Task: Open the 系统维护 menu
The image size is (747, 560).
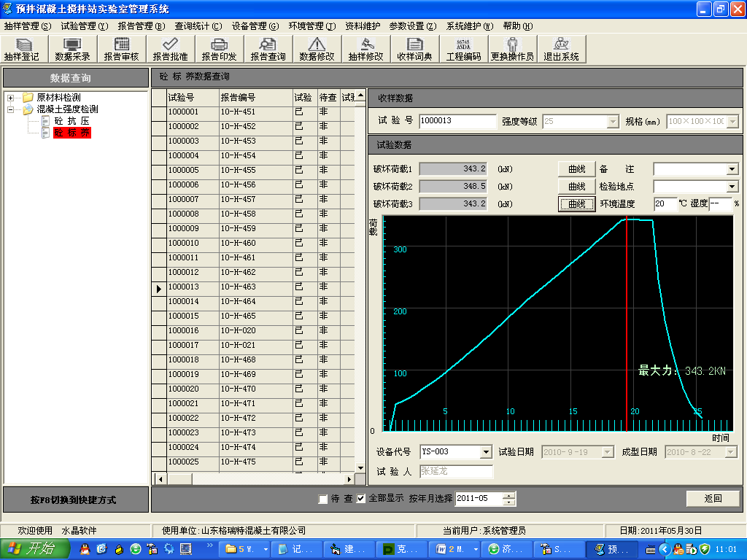Action: click(469, 26)
